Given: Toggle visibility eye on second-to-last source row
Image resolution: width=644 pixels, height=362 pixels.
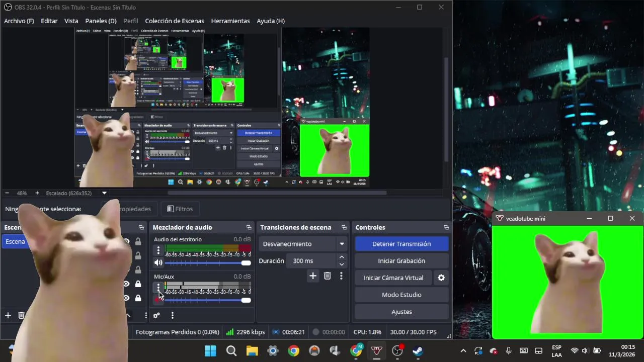Looking at the screenshot, I should pyautogui.click(x=126, y=284).
